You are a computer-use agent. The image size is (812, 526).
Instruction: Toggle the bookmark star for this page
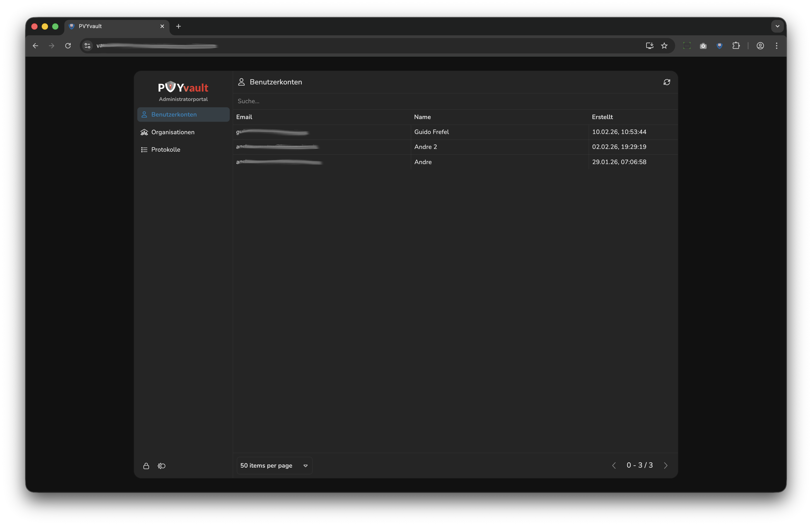point(665,45)
